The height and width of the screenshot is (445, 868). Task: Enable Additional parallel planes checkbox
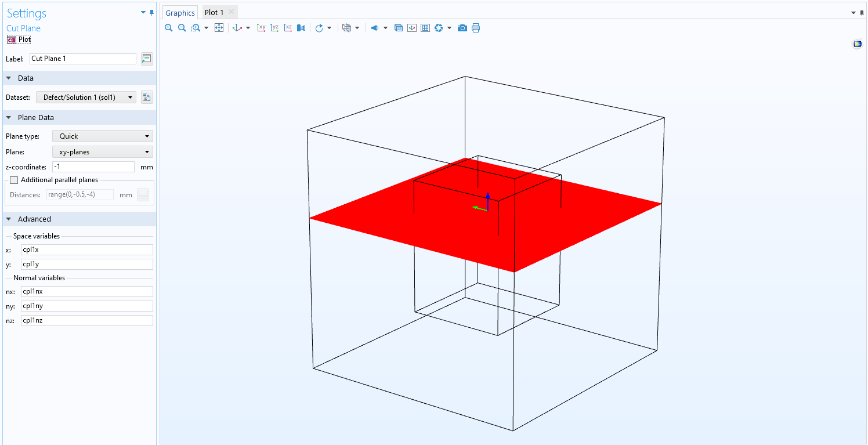15,180
